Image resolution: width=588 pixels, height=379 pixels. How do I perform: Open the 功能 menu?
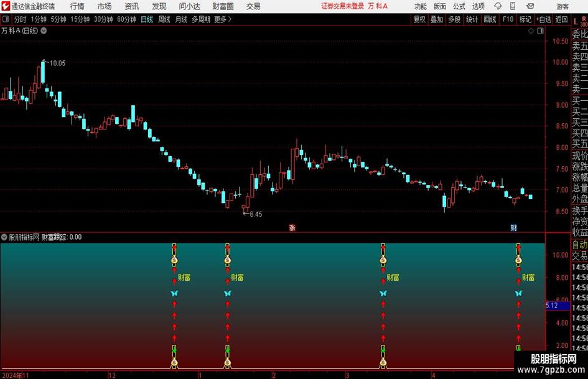pos(421,6)
